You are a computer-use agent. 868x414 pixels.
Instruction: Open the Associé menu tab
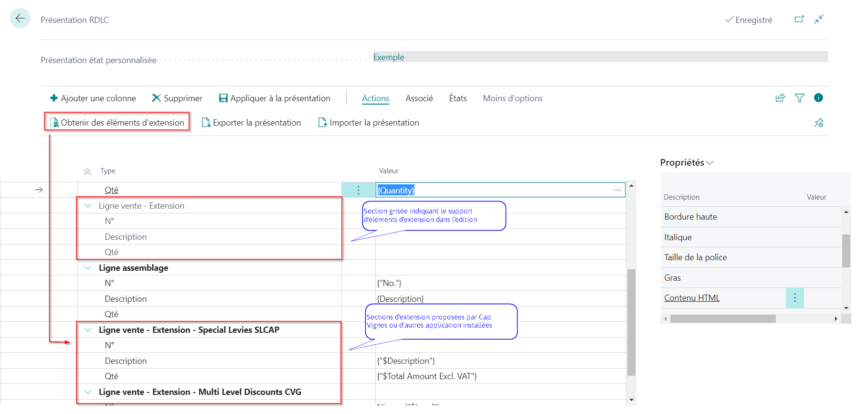[419, 98]
